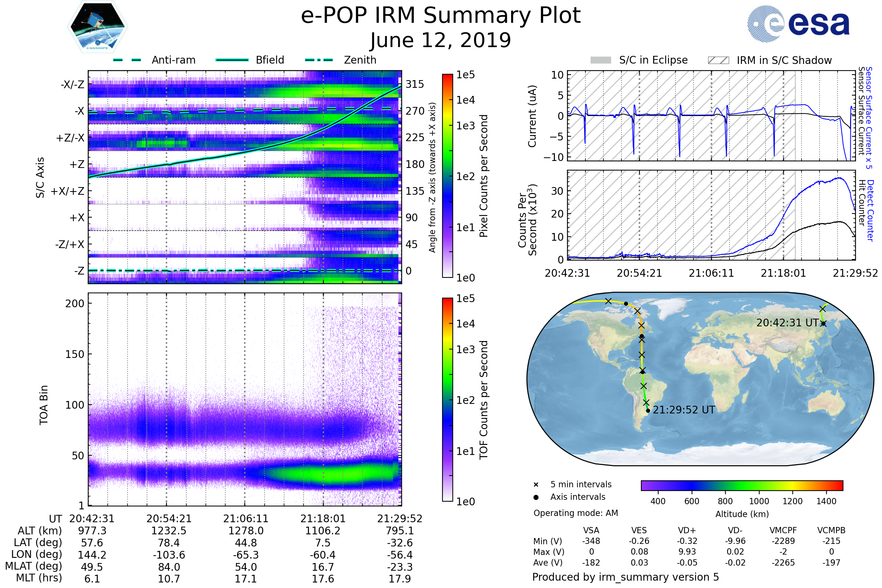Click the VMCPF column header
882x588 pixels.
click(783, 530)
